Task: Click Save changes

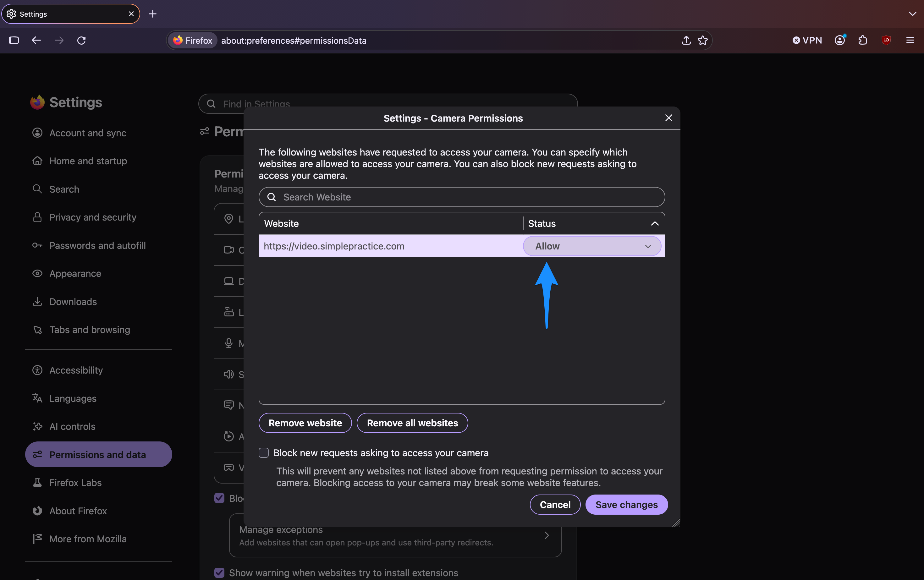Action: pyautogui.click(x=626, y=505)
